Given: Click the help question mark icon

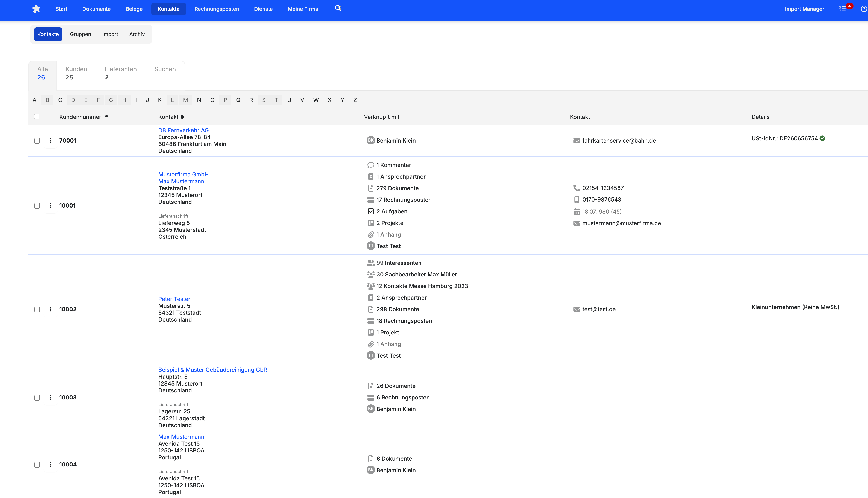Looking at the screenshot, I should click(x=863, y=9).
